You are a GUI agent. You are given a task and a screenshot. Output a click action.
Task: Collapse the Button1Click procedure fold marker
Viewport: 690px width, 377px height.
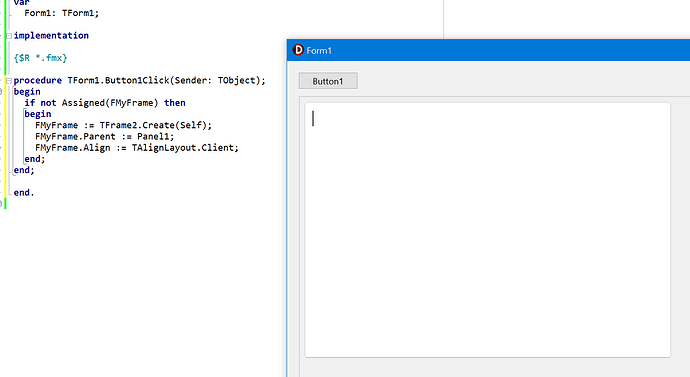pos(9,81)
